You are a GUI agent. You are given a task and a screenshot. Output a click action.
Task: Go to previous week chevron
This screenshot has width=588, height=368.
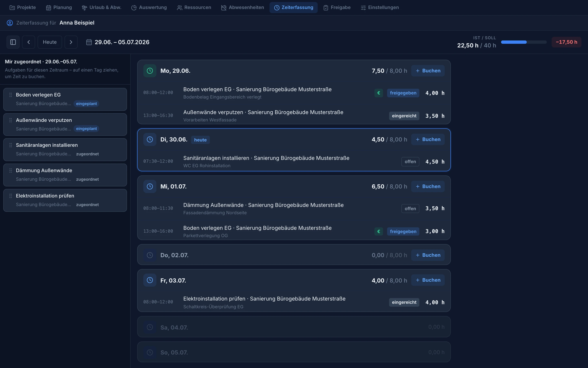click(29, 42)
